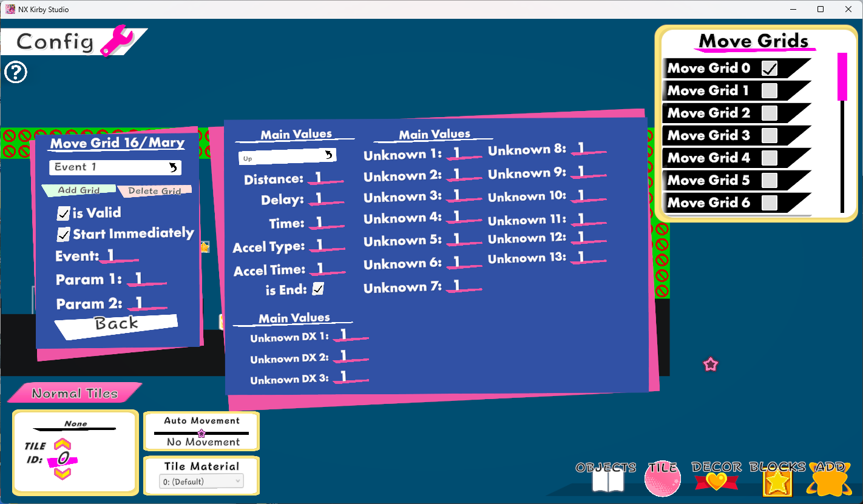Viewport: 863px width, 504px height.
Task: Uncheck Start Immediately checkbox
Action: tap(64, 235)
